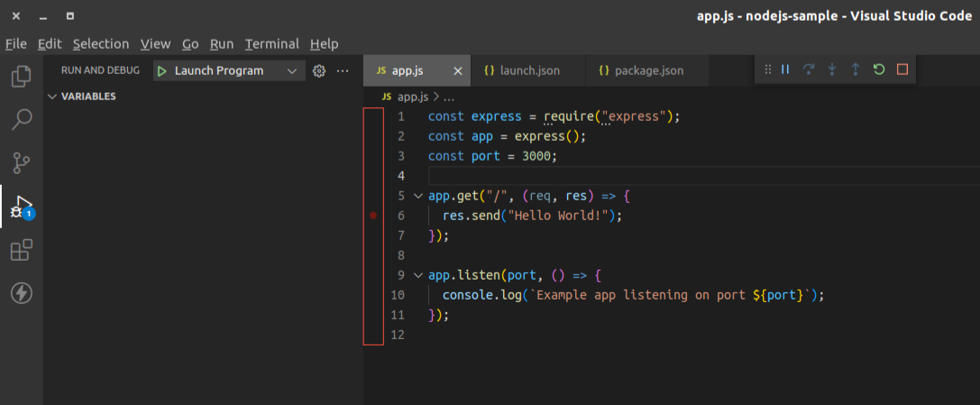Stop the debug session

click(902, 69)
